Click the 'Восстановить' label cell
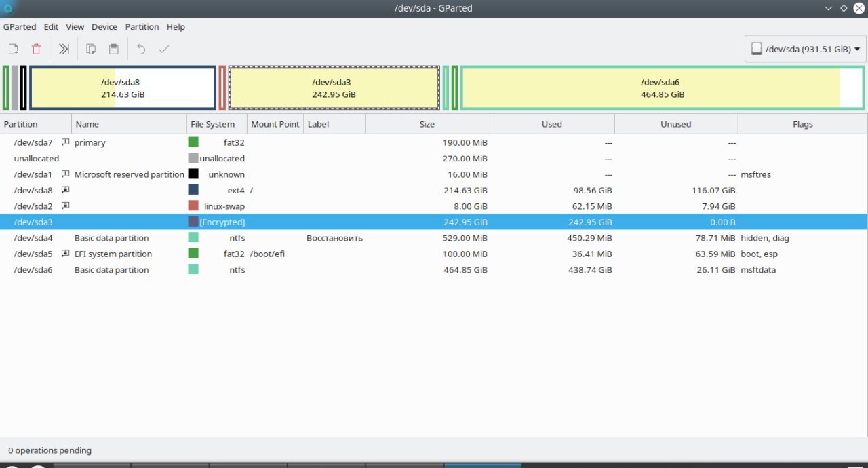Screen dimensions: 868x468 click(x=334, y=238)
